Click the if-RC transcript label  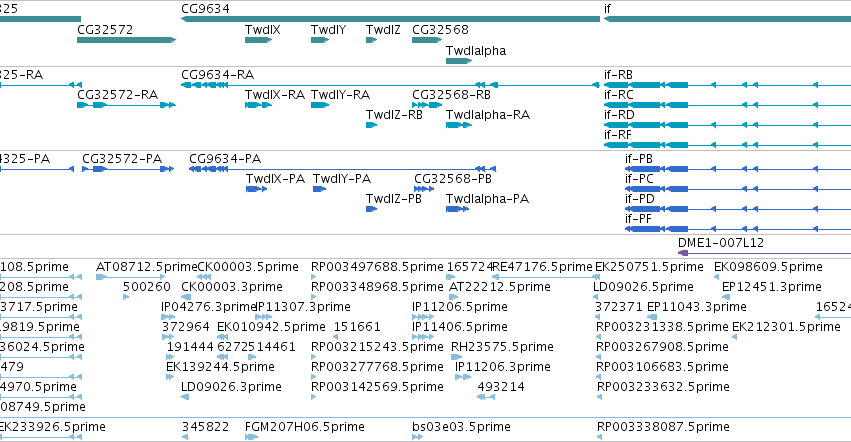[x=619, y=94]
